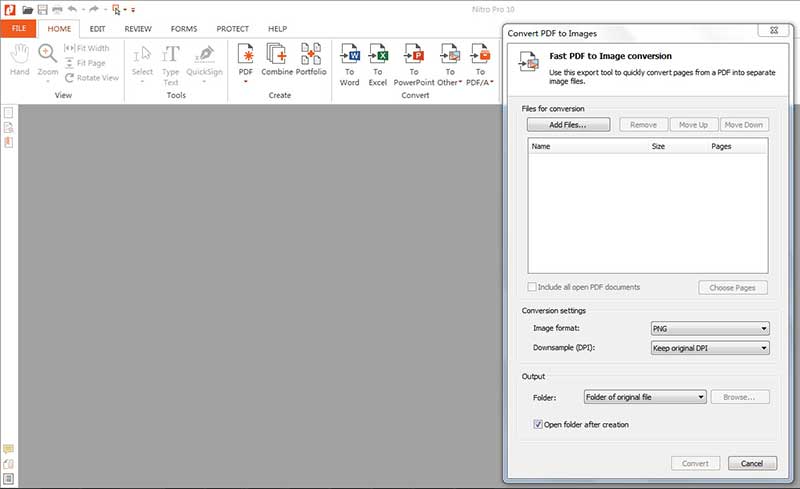Switch to the HOME ribbon tab
This screenshot has height=489, width=800.
click(x=59, y=29)
